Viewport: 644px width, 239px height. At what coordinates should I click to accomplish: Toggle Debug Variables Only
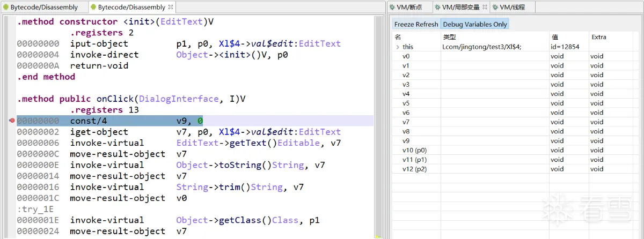(474, 24)
